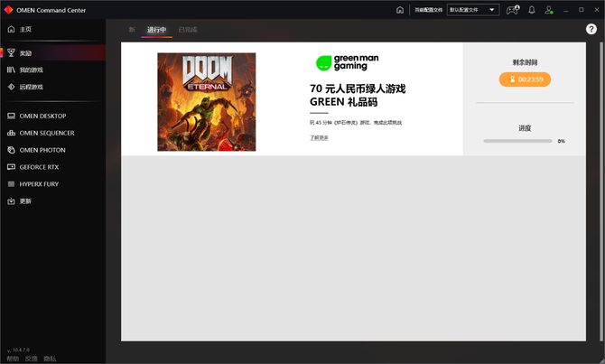Open 更新 in the sidebar
605x364 pixels.
tap(25, 201)
